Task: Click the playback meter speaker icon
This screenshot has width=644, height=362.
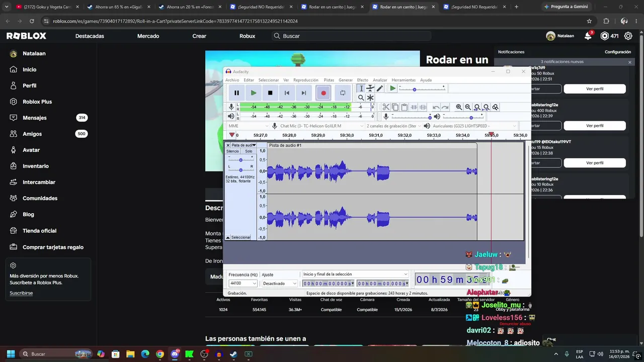Action: coord(231,116)
